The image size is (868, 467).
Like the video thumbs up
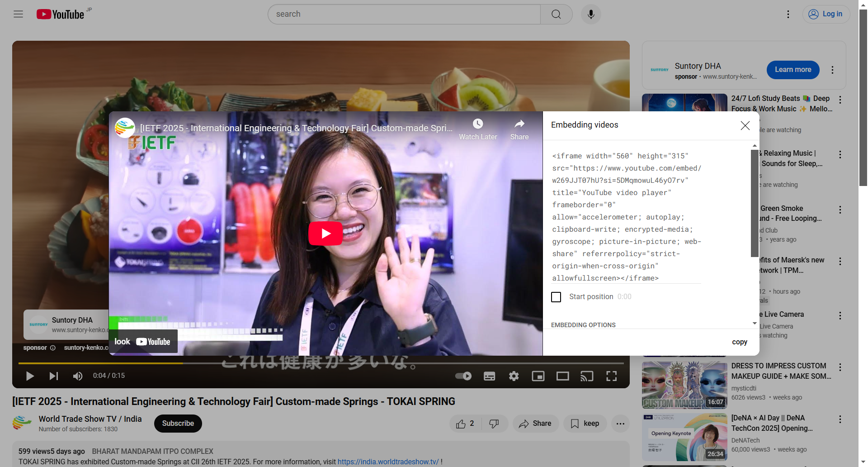(465, 424)
